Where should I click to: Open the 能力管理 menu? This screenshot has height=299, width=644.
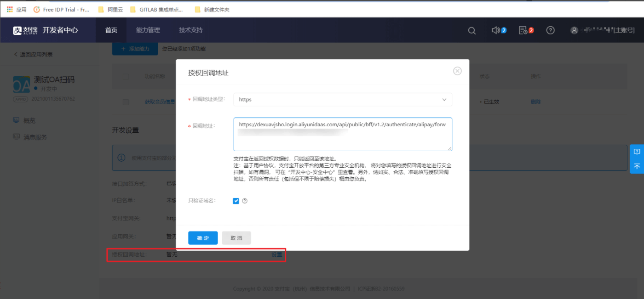[x=148, y=30]
